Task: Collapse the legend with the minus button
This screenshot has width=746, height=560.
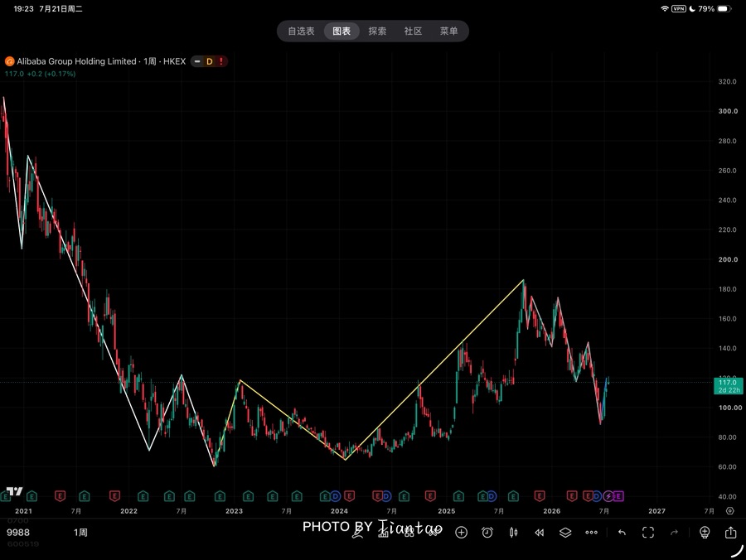Action: [197, 61]
